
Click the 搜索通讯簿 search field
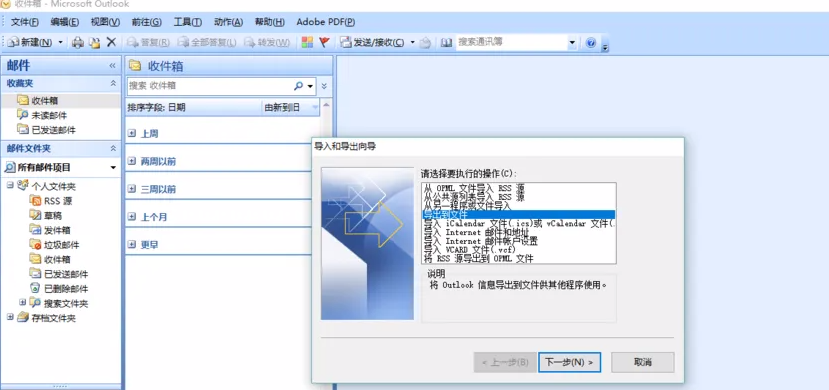click(x=511, y=42)
